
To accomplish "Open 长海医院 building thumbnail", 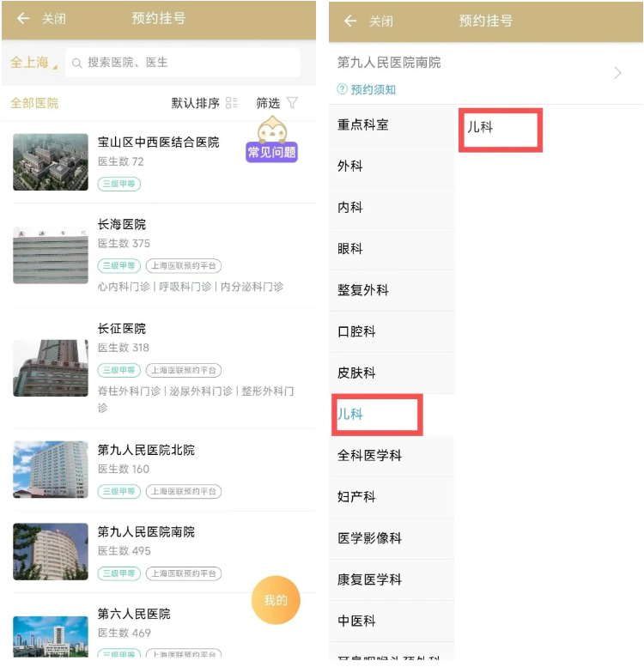I will click(51, 255).
